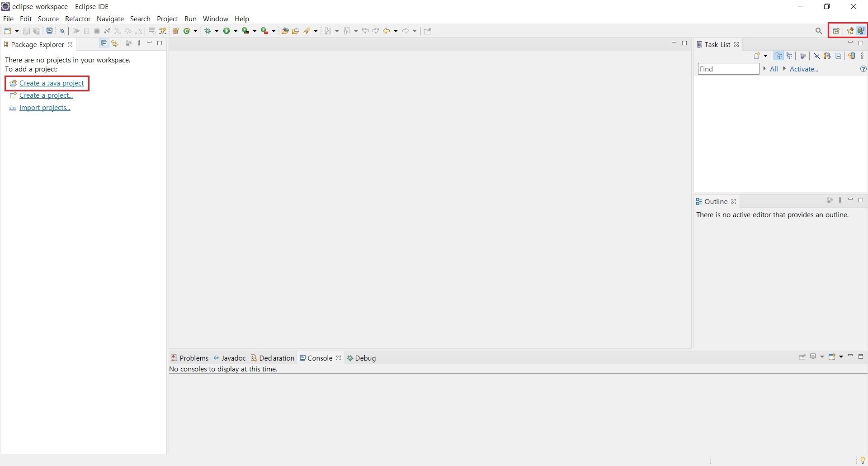Viewport: 868px width, 466px height.
Task: Click the tip lightbulb in status bar
Action: tap(863, 460)
